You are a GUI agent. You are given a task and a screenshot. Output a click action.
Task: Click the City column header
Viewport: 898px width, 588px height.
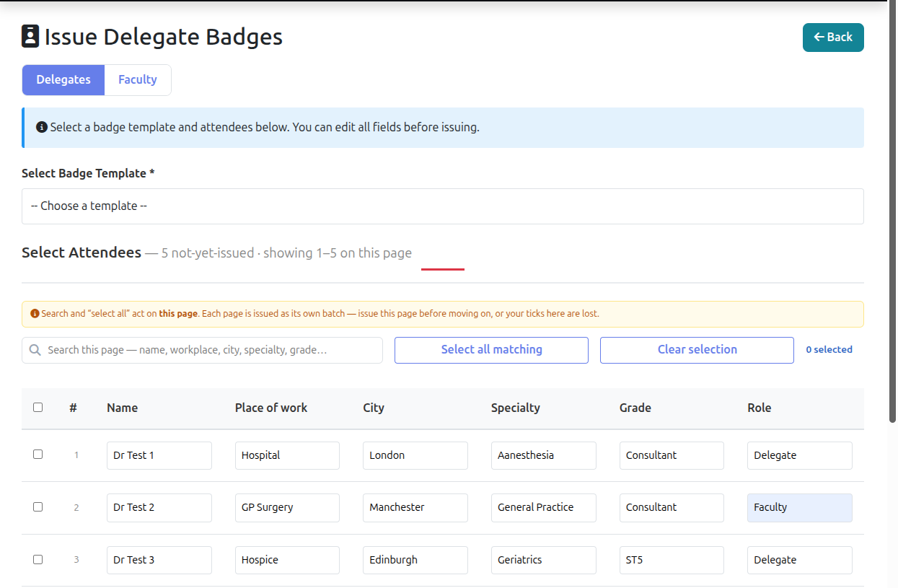[374, 408]
